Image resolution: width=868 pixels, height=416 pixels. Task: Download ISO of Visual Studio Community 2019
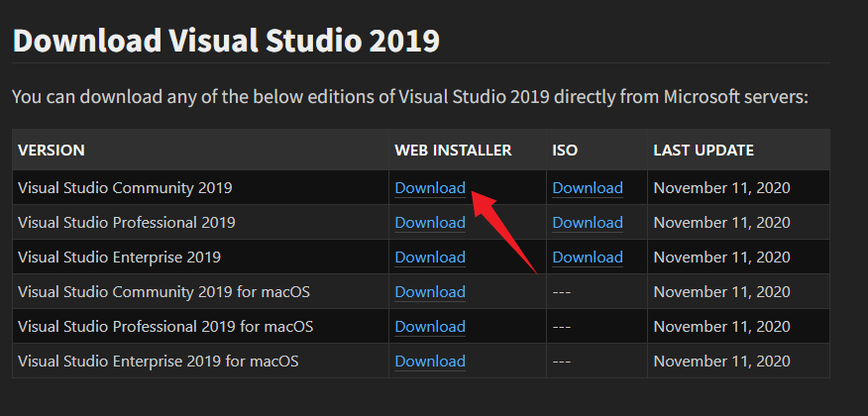click(588, 188)
